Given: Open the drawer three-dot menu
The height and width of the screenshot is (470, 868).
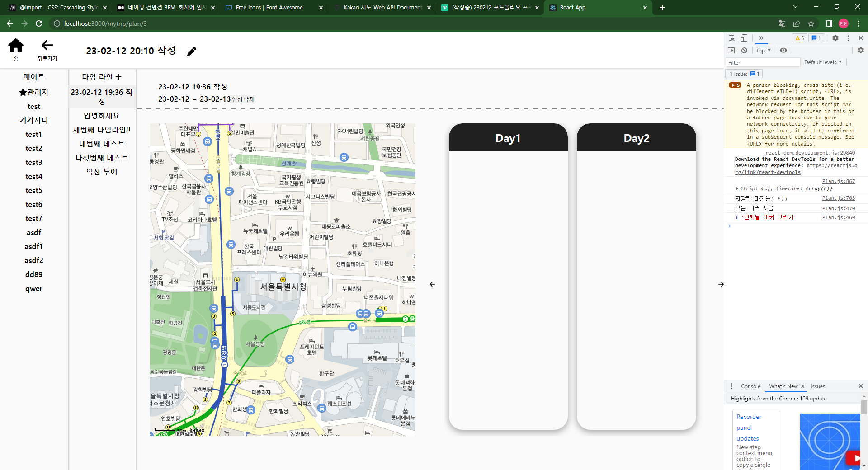Looking at the screenshot, I should (x=731, y=386).
